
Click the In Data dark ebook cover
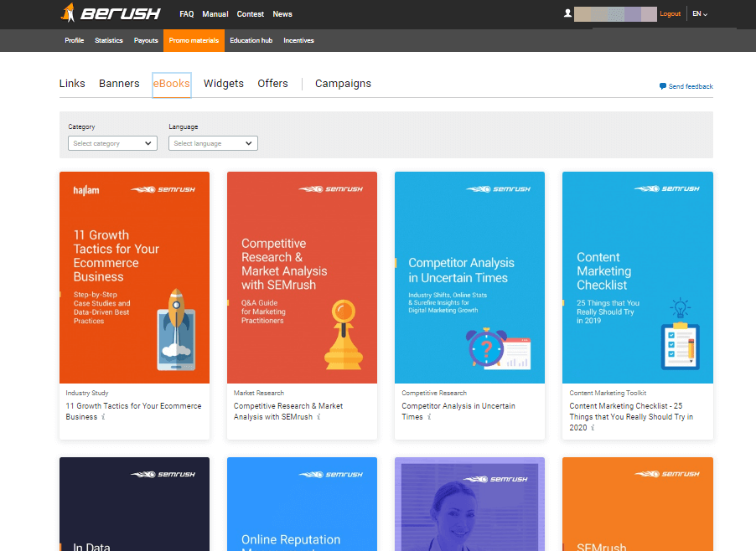tap(134, 504)
